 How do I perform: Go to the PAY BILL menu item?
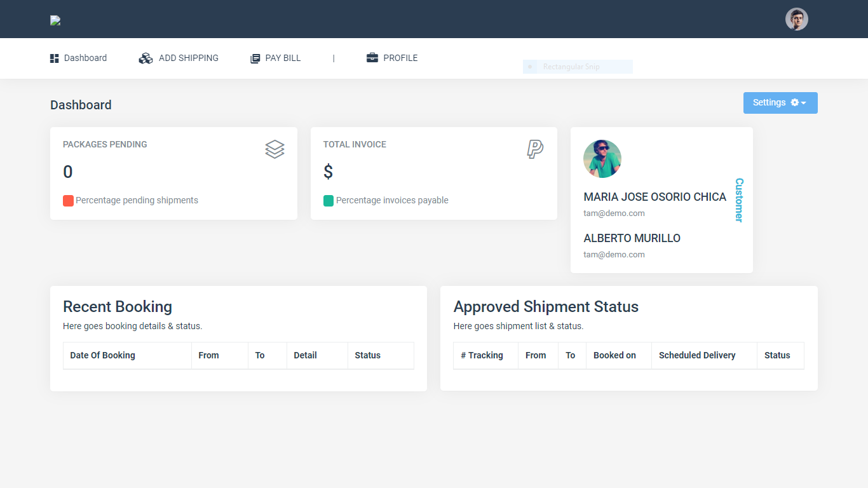pyautogui.click(x=283, y=58)
